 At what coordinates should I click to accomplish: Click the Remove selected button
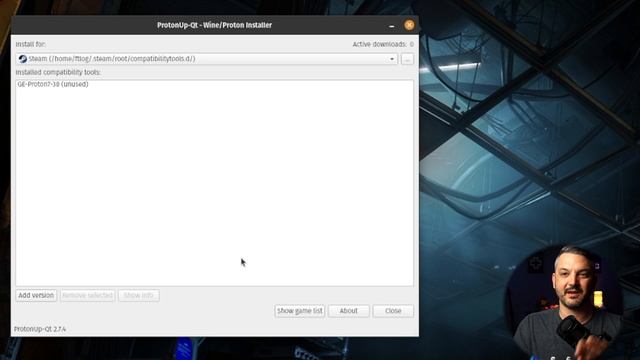tap(87, 295)
